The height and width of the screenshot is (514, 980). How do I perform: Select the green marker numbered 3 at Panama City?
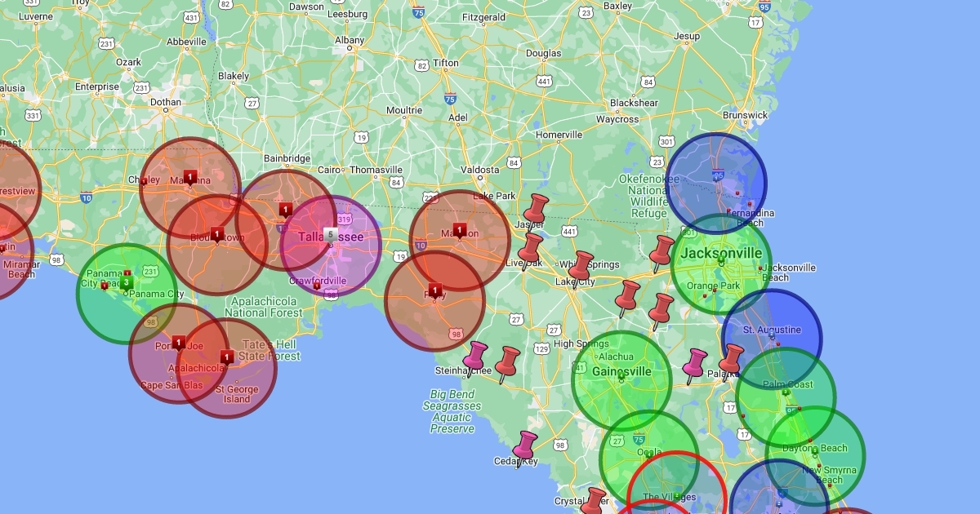click(x=127, y=283)
